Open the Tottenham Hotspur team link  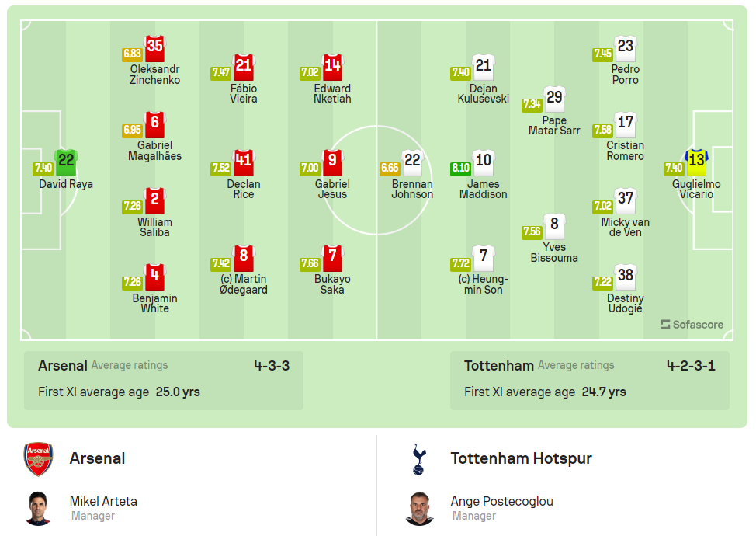(x=521, y=458)
